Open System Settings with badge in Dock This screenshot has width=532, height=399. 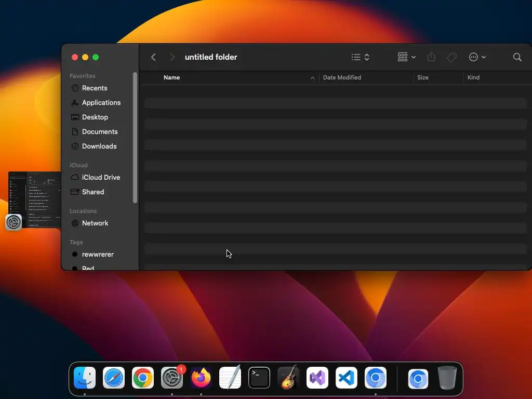[172, 377]
